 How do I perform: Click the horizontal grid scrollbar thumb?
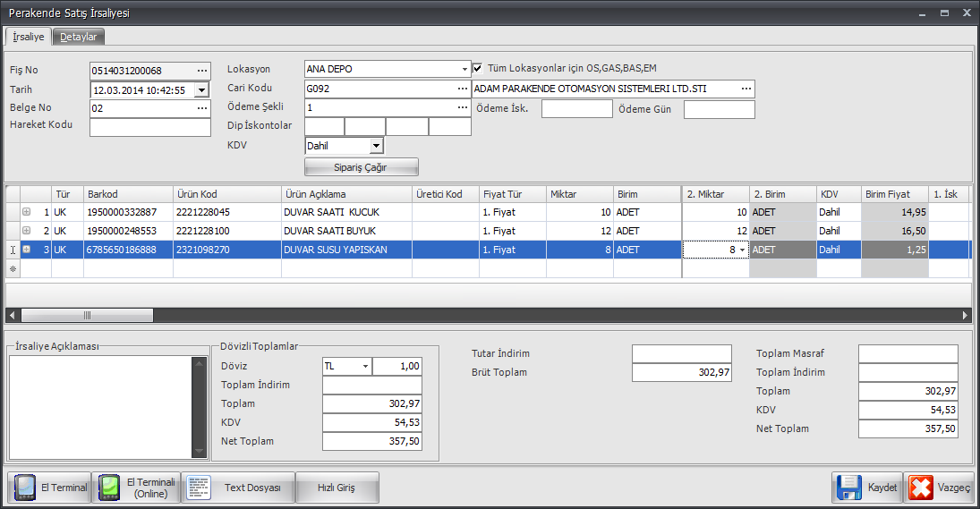(87, 316)
